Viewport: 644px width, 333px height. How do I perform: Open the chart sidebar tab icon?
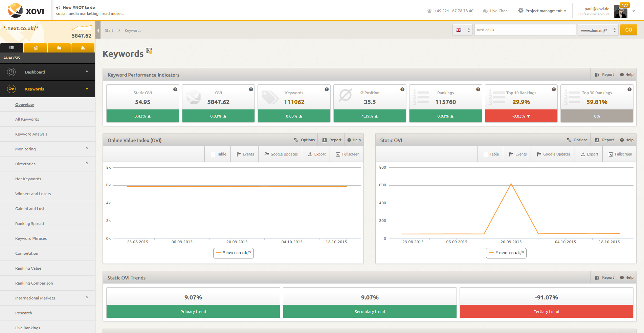pos(36,48)
